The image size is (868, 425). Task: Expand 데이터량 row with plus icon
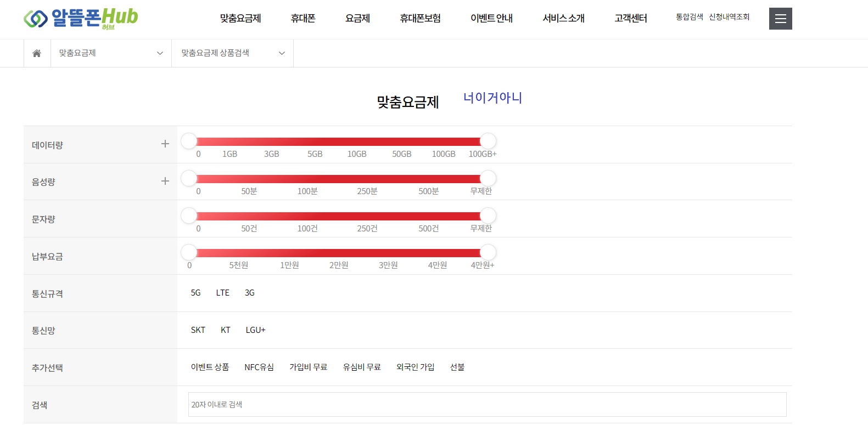165,144
